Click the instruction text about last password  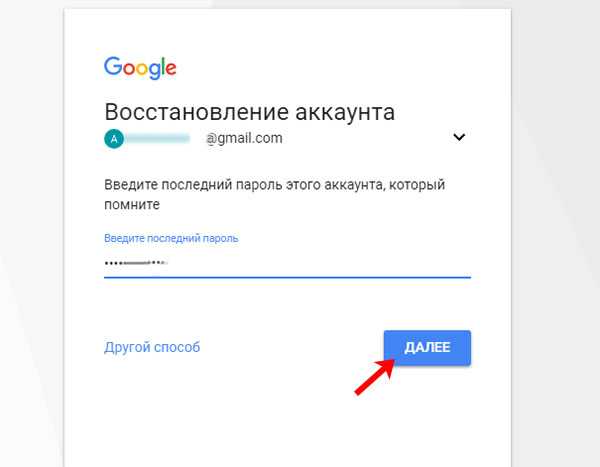274,194
